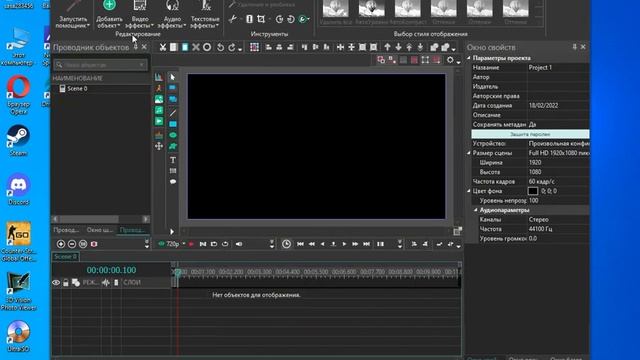Select the ellipse shape tool
Image resolution: width=640 pixels, height=360 pixels.
point(173,135)
